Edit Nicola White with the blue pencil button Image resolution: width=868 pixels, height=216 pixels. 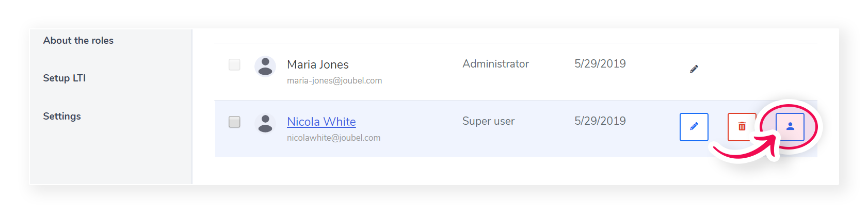pyautogui.click(x=694, y=127)
